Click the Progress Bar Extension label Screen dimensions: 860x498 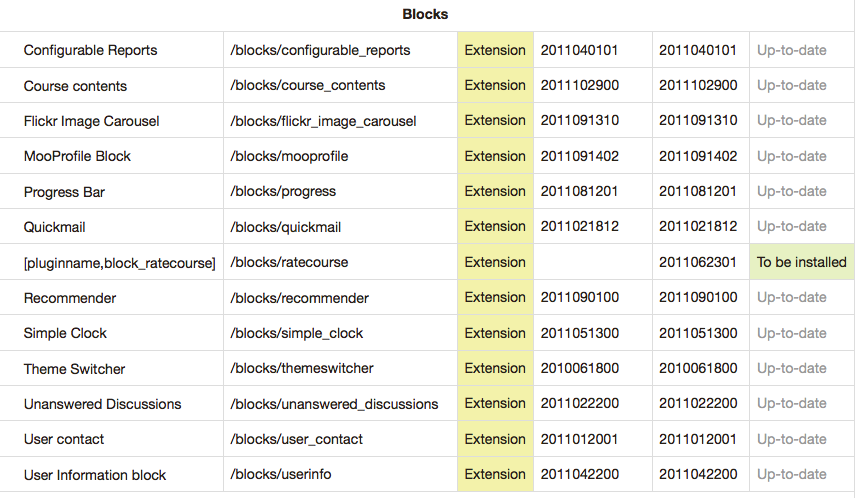[495, 191]
